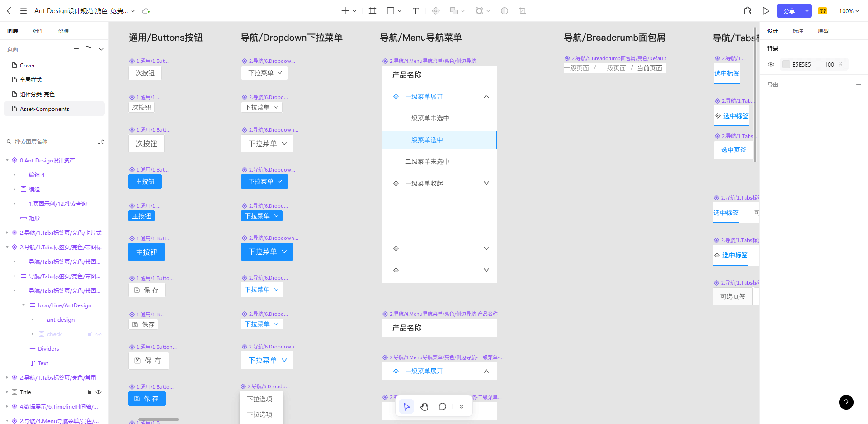The image size is (868, 424).
Task: Click the boolean operations icon
Action: (454, 11)
